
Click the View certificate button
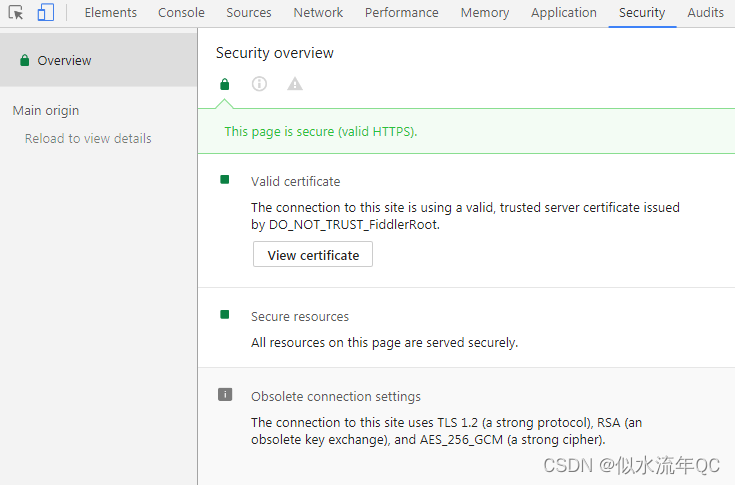click(313, 255)
